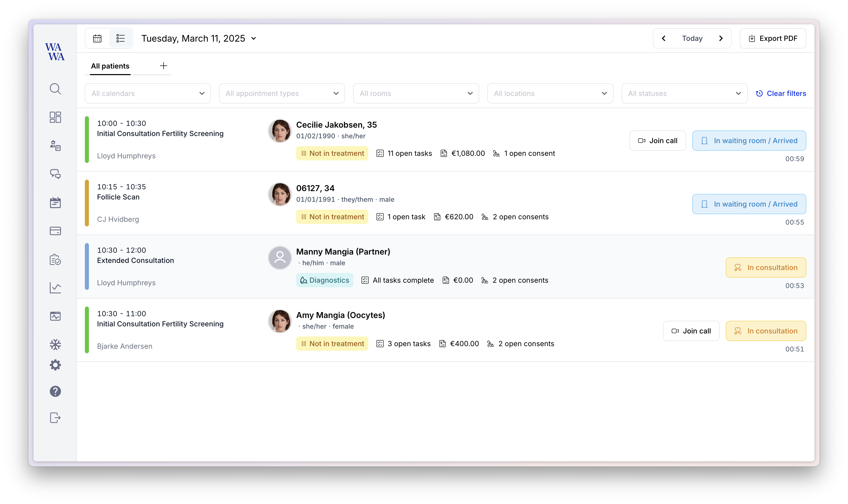Open the calendar icon in sidebar
This screenshot has height=504, width=848.
(x=55, y=203)
